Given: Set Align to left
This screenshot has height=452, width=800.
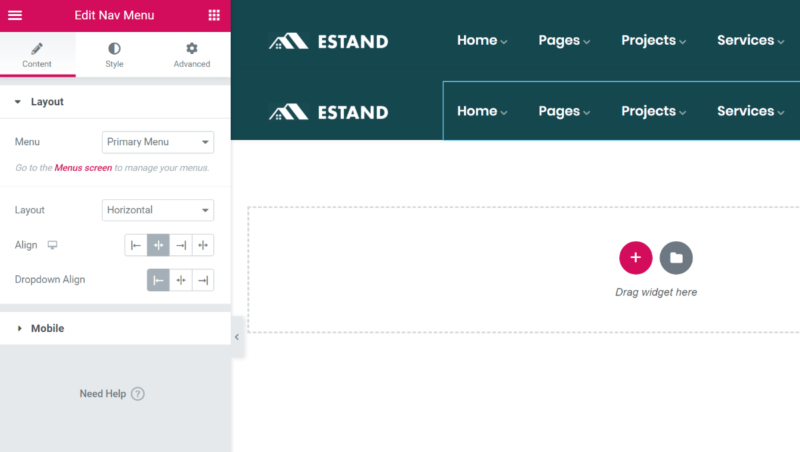Looking at the screenshot, I should (136, 245).
